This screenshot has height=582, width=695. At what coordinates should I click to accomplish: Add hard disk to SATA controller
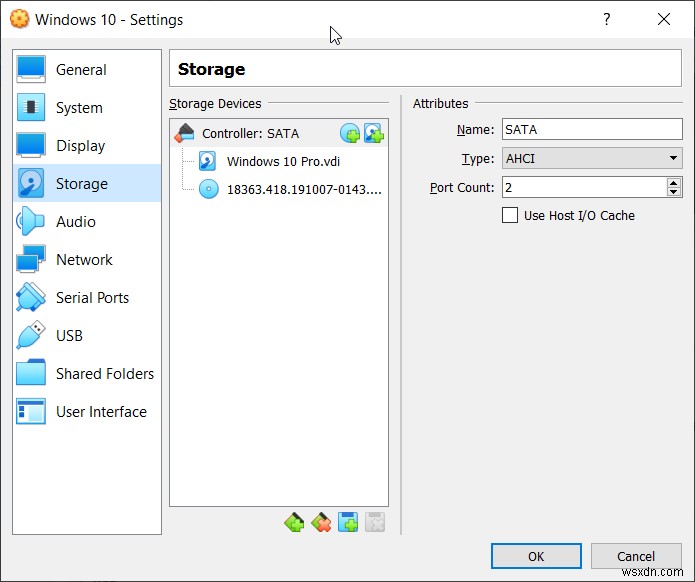(x=374, y=133)
